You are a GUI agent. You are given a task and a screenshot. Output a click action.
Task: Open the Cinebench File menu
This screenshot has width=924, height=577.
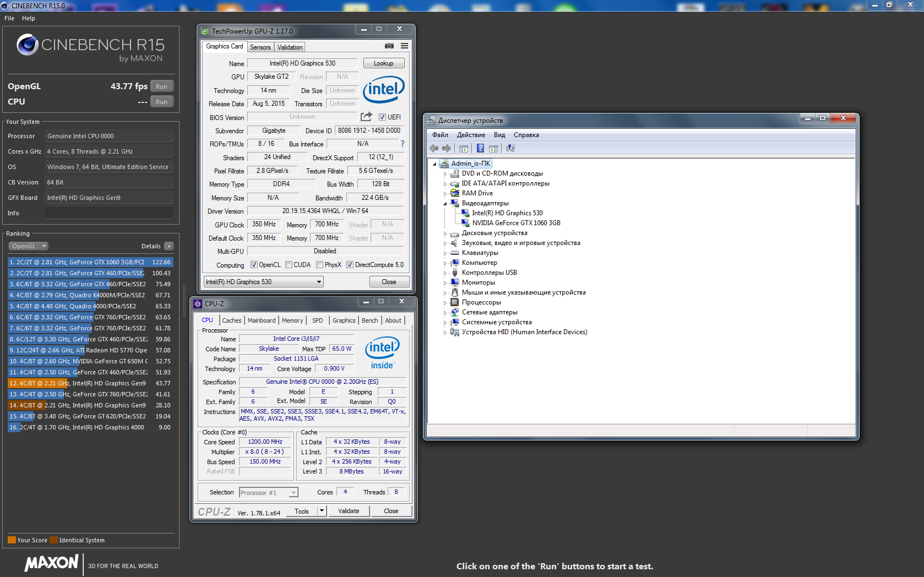click(9, 18)
